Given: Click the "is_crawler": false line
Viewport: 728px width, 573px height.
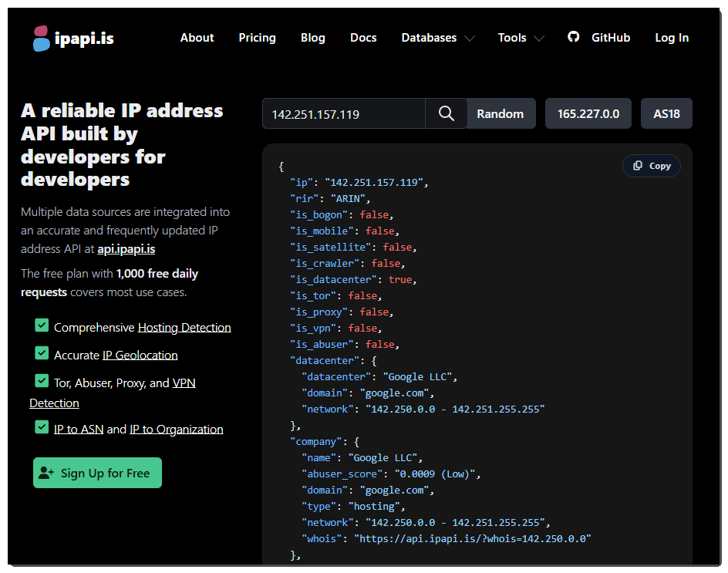Looking at the screenshot, I should (x=347, y=263).
